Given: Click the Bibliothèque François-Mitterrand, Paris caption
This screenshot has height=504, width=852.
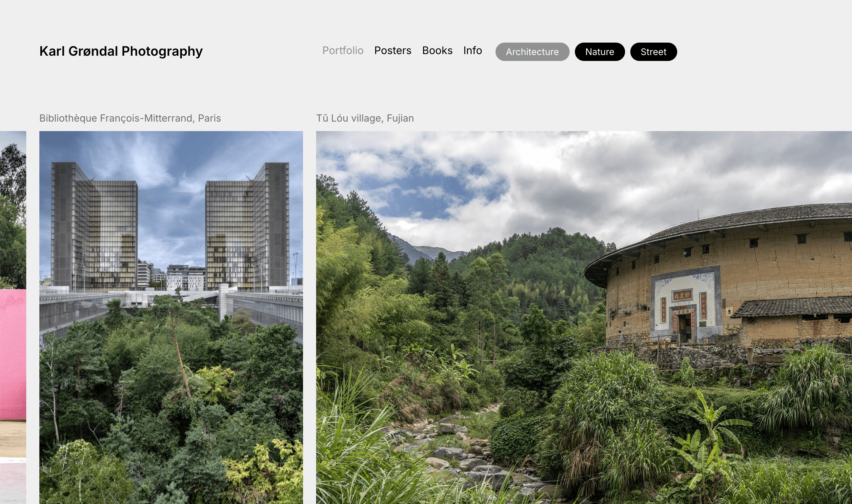Looking at the screenshot, I should (x=130, y=118).
